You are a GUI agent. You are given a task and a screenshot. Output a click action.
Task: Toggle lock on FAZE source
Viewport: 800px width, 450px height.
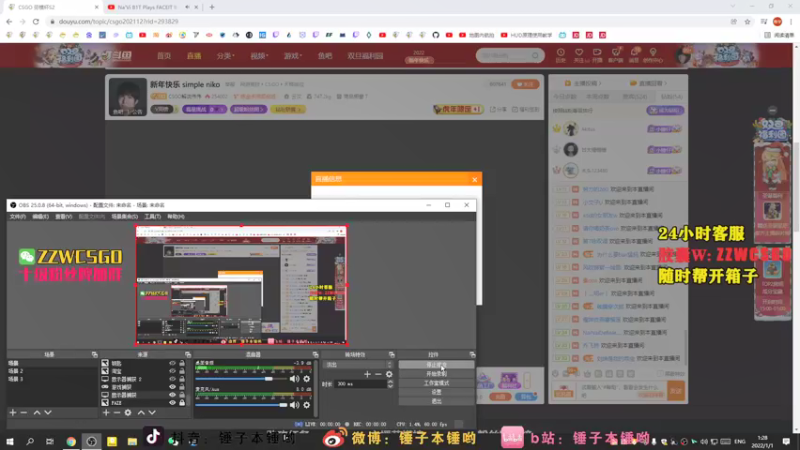coord(182,403)
